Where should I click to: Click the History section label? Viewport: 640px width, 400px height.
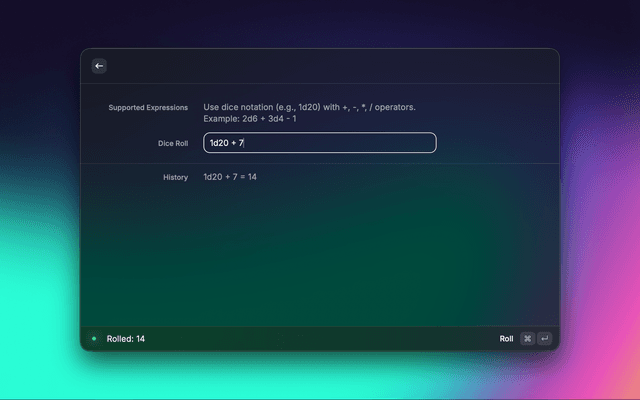click(175, 177)
